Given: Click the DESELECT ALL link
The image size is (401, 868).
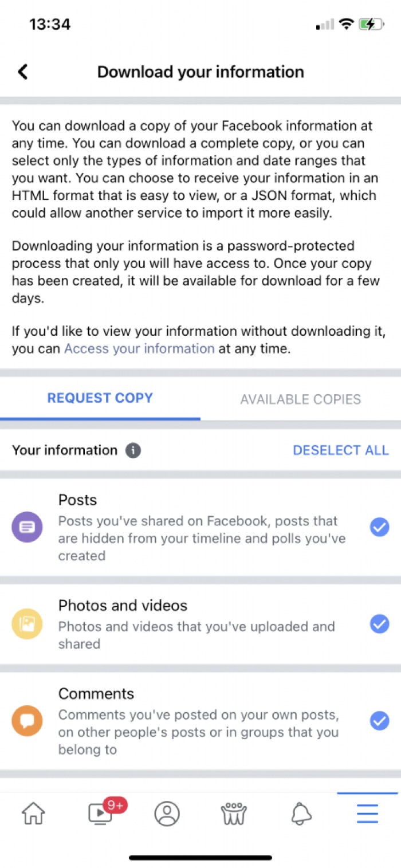Looking at the screenshot, I should [341, 450].
